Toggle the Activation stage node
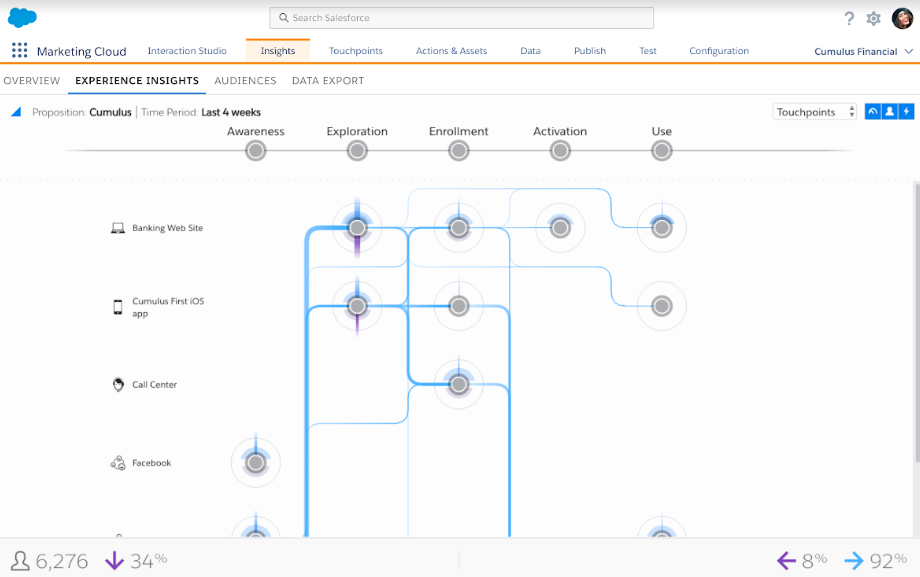The image size is (920, 577). point(560,151)
